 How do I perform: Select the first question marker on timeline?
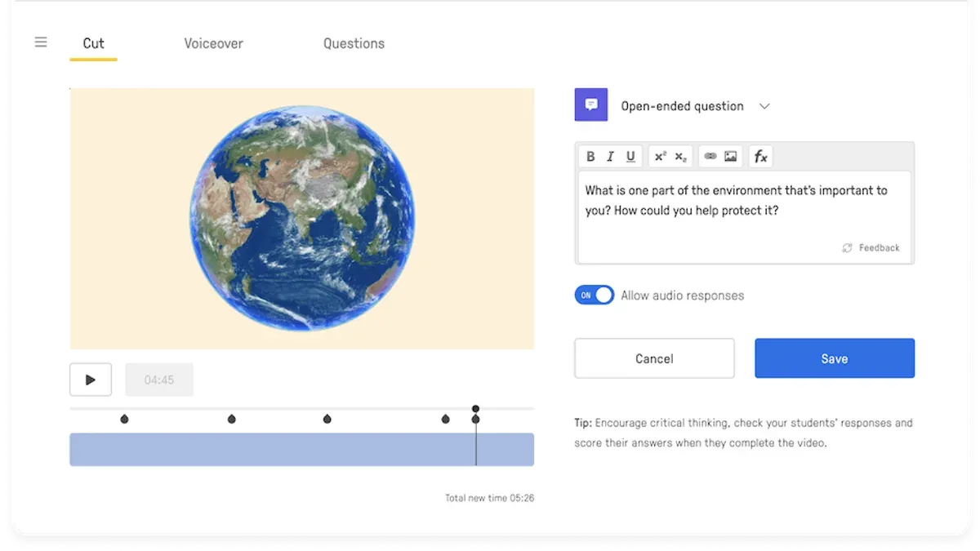tap(124, 419)
